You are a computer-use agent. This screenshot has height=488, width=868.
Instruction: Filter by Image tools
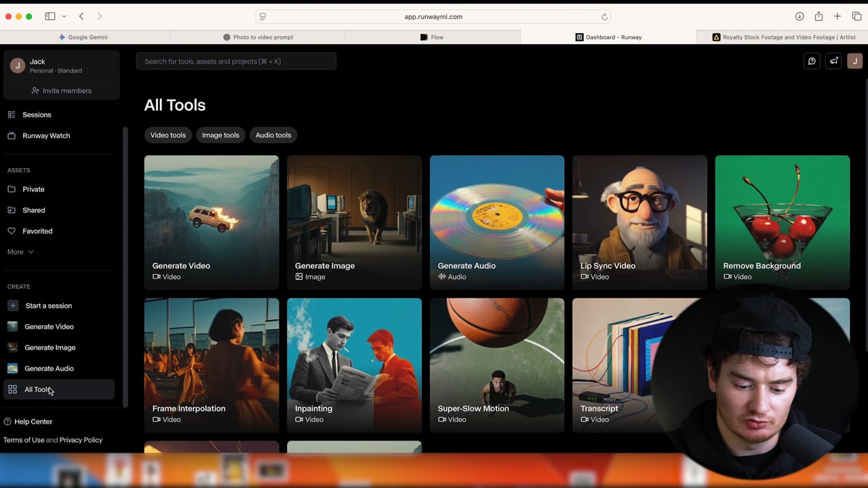click(220, 135)
